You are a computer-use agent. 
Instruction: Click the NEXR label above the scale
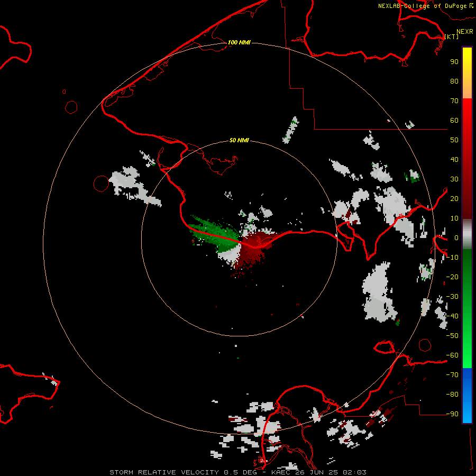(x=464, y=32)
